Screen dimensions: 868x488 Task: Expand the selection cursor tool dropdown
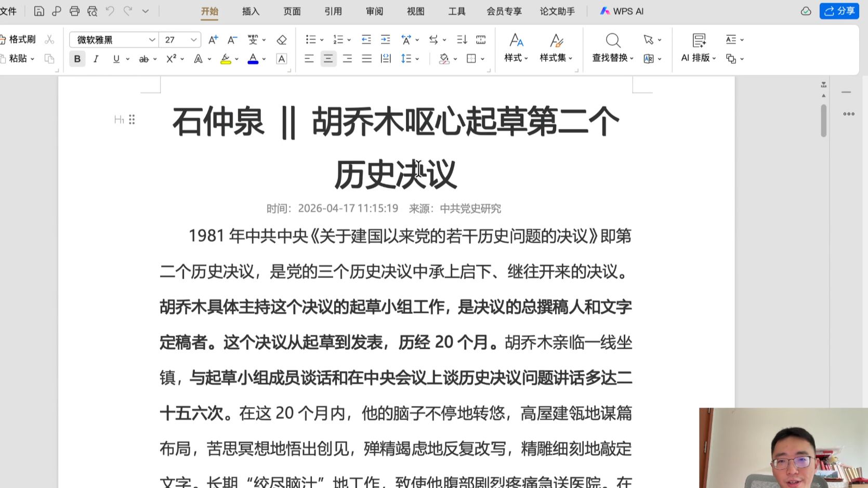pyautogui.click(x=660, y=40)
